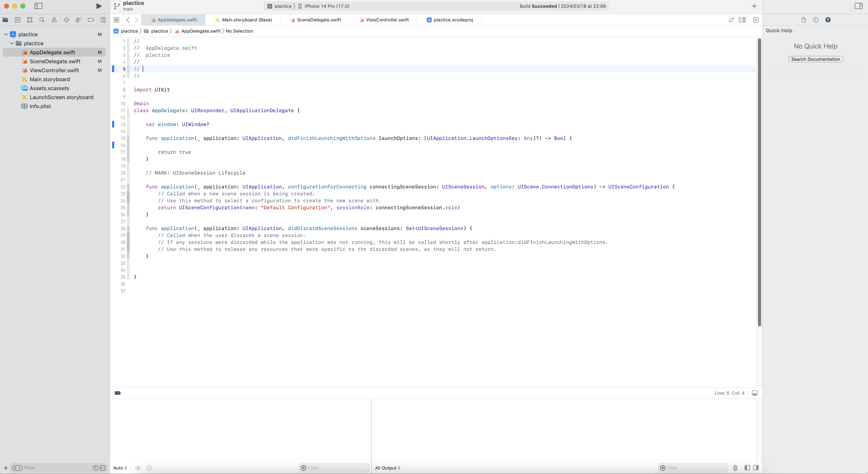
Task: Show the Quick Help inspector icon
Action: pos(828,20)
